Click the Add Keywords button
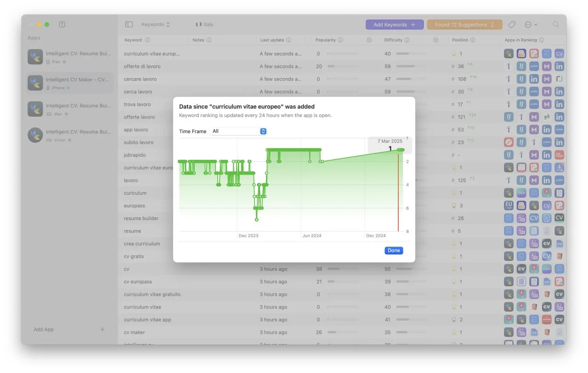This screenshot has width=588, height=373. 395,25
